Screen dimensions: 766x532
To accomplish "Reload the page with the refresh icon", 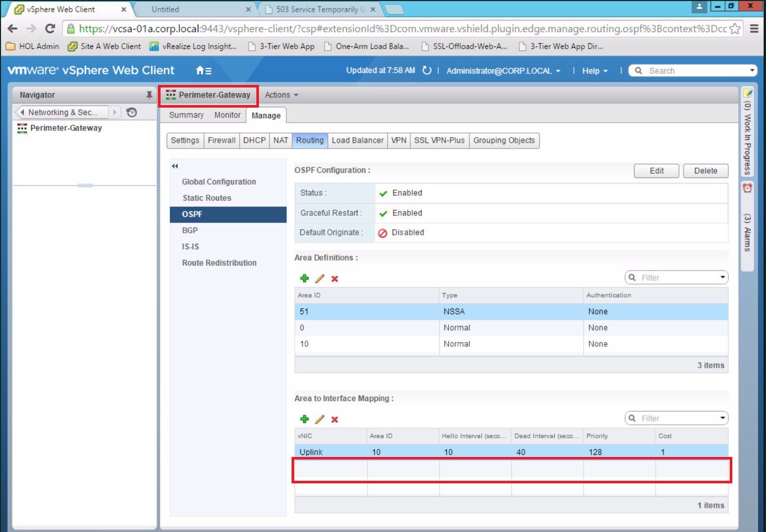I will [x=50, y=28].
